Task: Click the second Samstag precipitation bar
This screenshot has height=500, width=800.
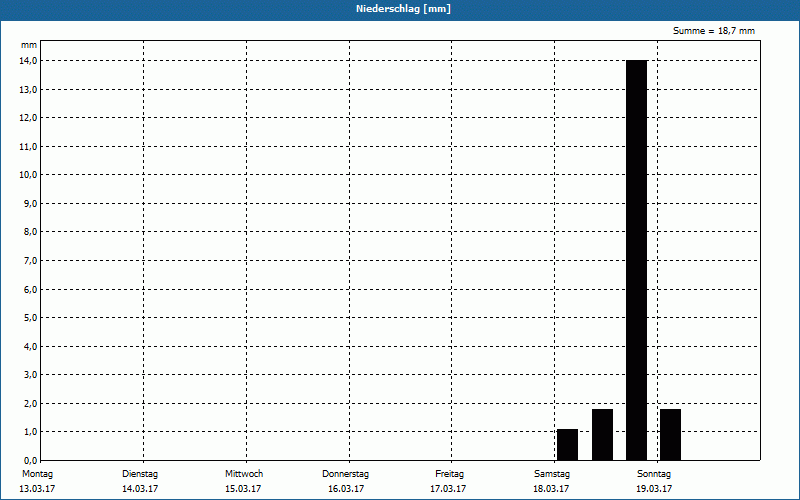Action: pos(603,435)
